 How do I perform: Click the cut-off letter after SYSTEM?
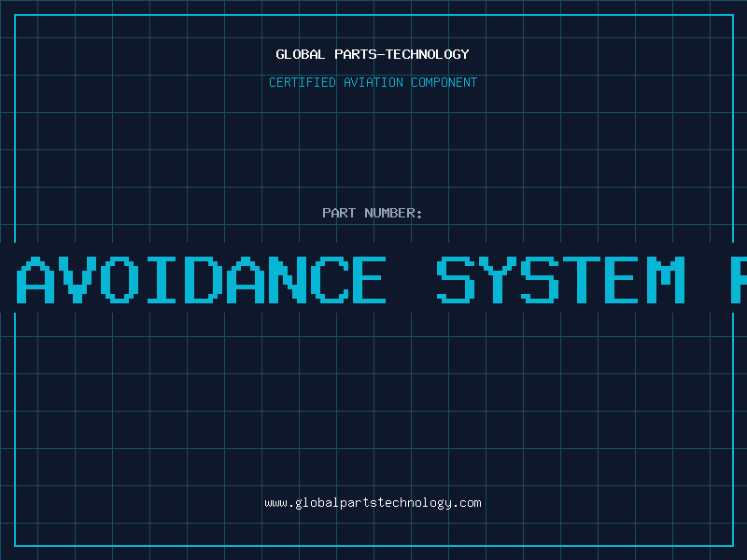pyautogui.click(x=737, y=280)
